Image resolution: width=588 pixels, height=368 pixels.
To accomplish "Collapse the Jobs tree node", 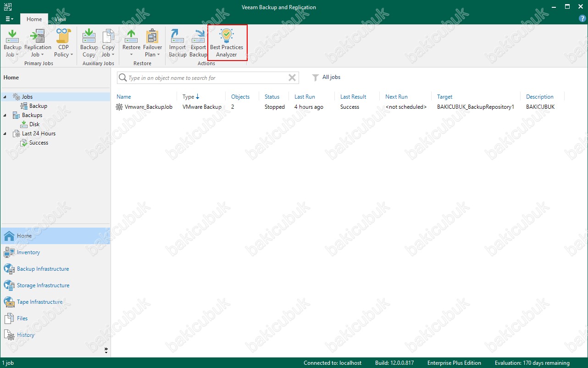I will point(5,97).
